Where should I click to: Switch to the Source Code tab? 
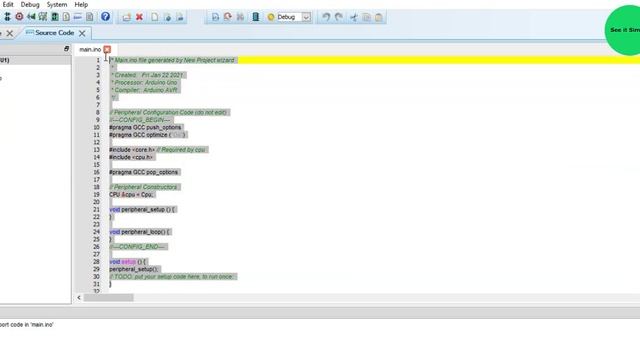pos(54,33)
